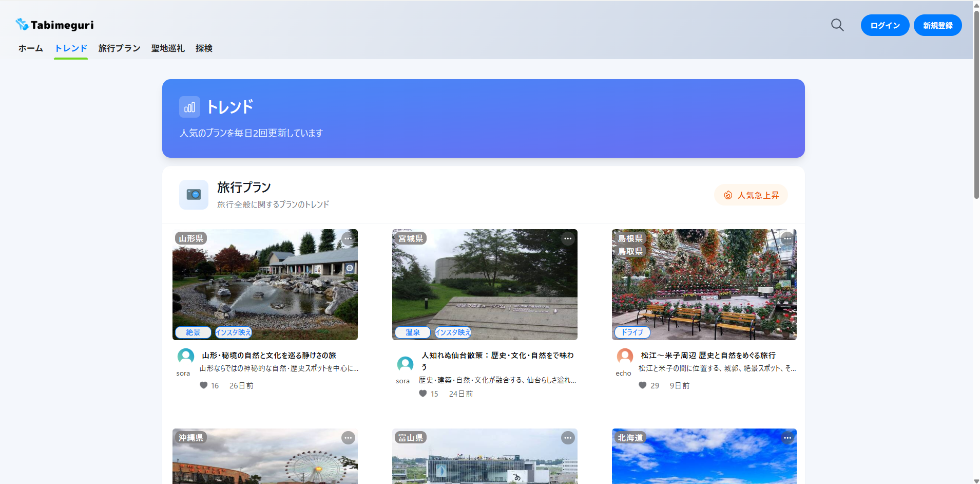This screenshot has width=980, height=484.
Task: Go to the ホーム tab
Action: (x=31, y=48)
